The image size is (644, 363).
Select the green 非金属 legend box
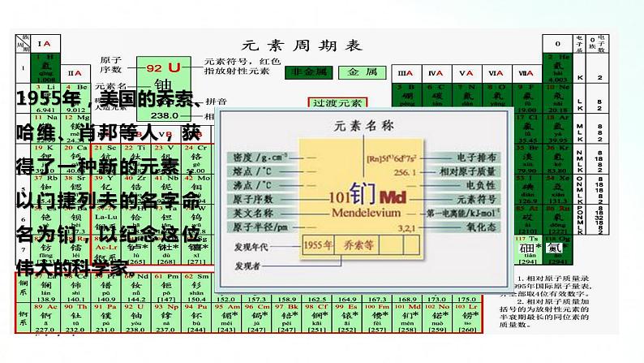(307, 72)
